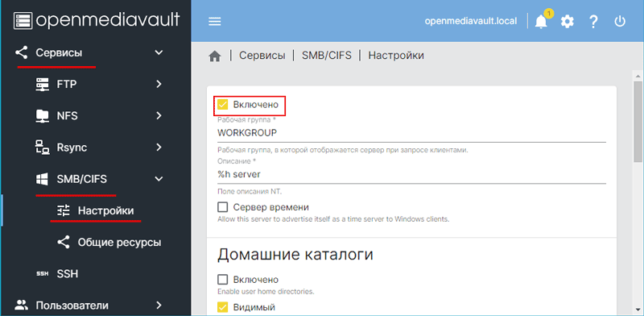Image resolution: width=644 pixels, height=316 pixels.
Task: Go to home via breadcrumb icon
Action: tap(215, 56)
